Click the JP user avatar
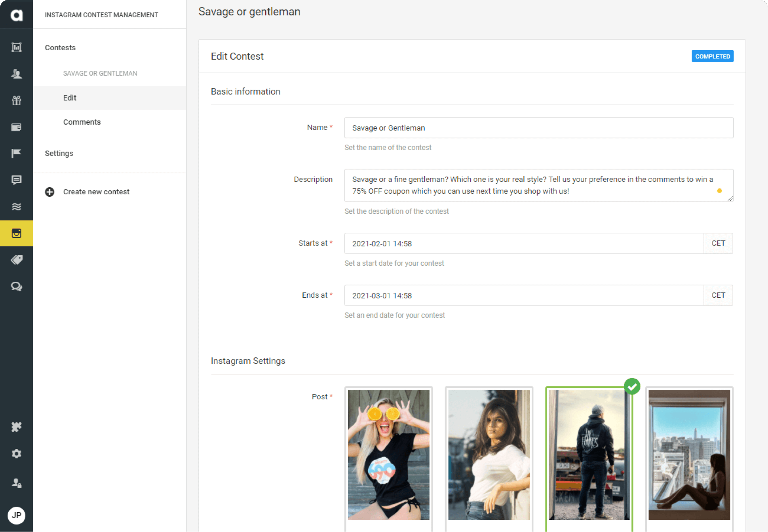Image resolution: width=768 pixels, height=532 pixels. [x=16, y=515]
